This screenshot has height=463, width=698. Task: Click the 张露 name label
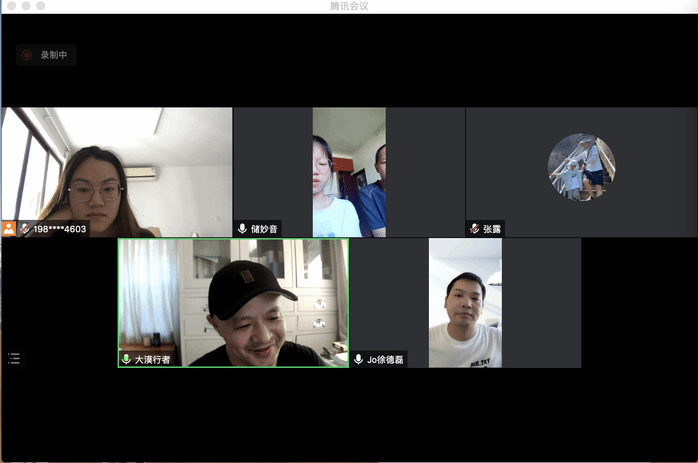click(492, 229)
